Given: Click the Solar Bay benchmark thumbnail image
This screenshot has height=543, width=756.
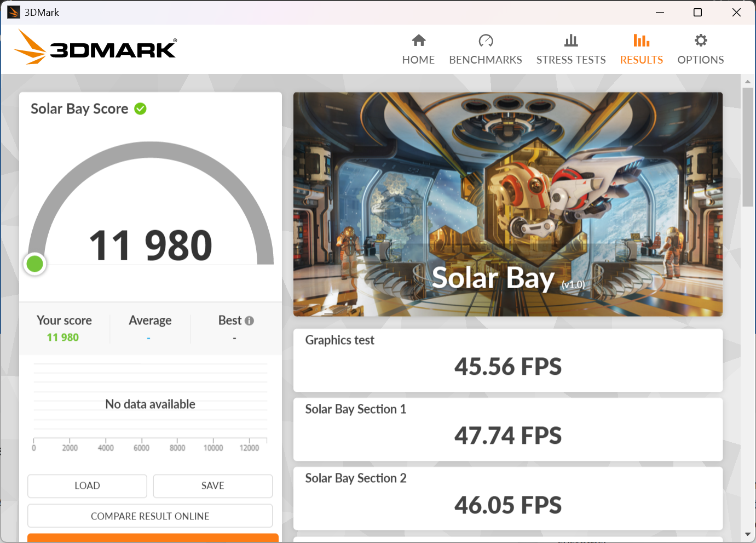Looking at the screenshot, I should pyautogui.click(x=508, y=204).
